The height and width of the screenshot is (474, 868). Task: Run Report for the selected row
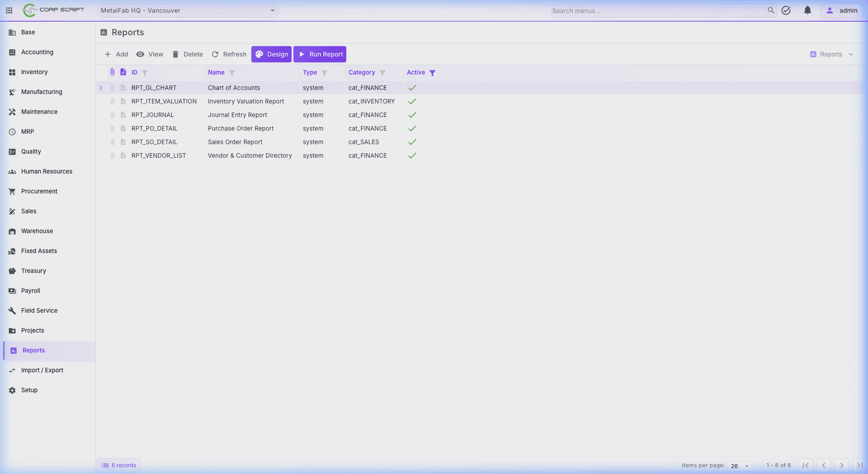(320, 54)
